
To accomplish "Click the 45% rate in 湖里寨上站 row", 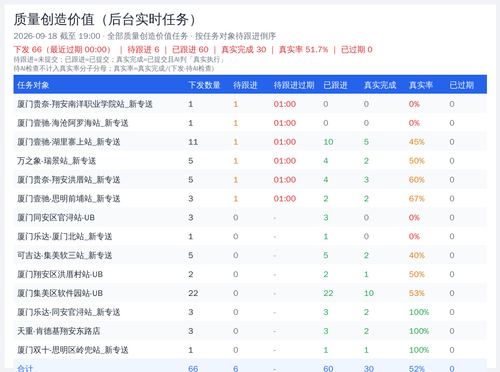I will click(x=417, y=142).
